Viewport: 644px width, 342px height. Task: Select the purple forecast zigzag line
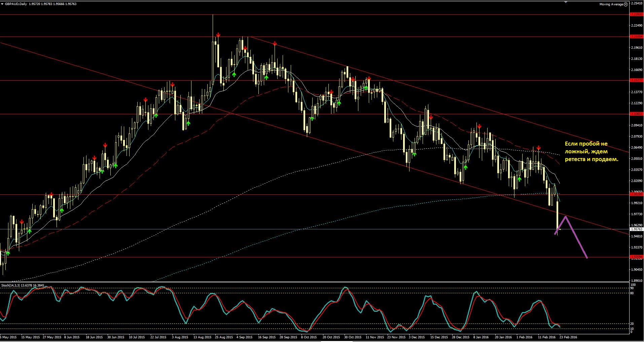pos(571,236)
